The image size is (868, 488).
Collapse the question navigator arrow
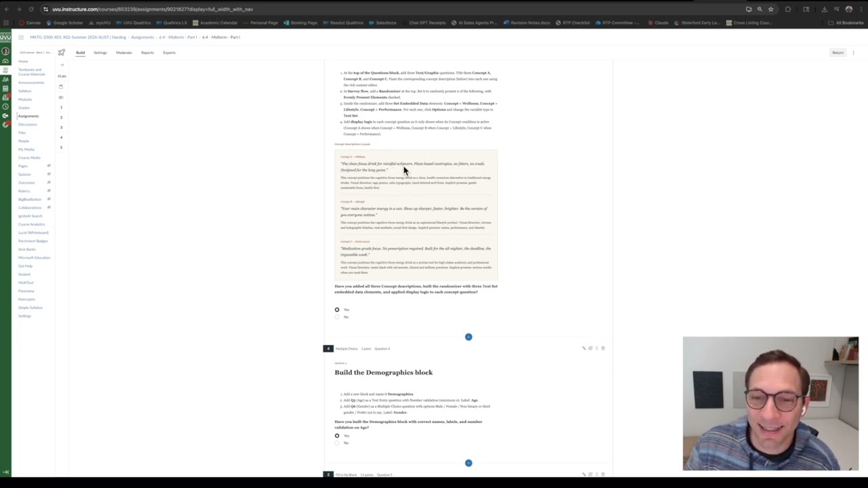coord(62,65)
